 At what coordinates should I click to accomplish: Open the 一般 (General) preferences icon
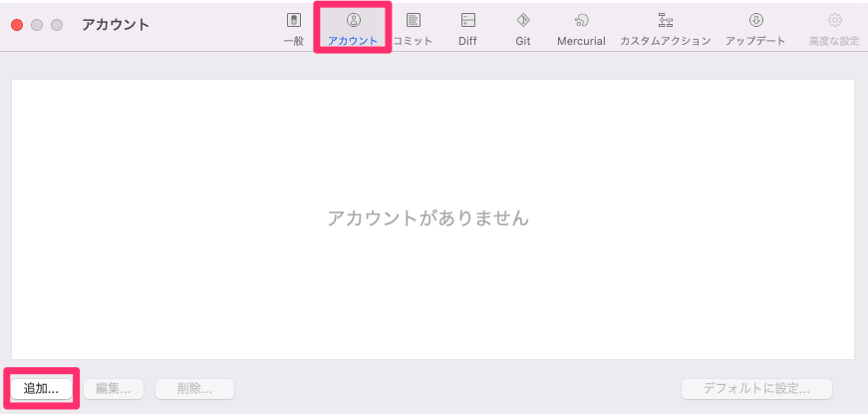(293, 29)
